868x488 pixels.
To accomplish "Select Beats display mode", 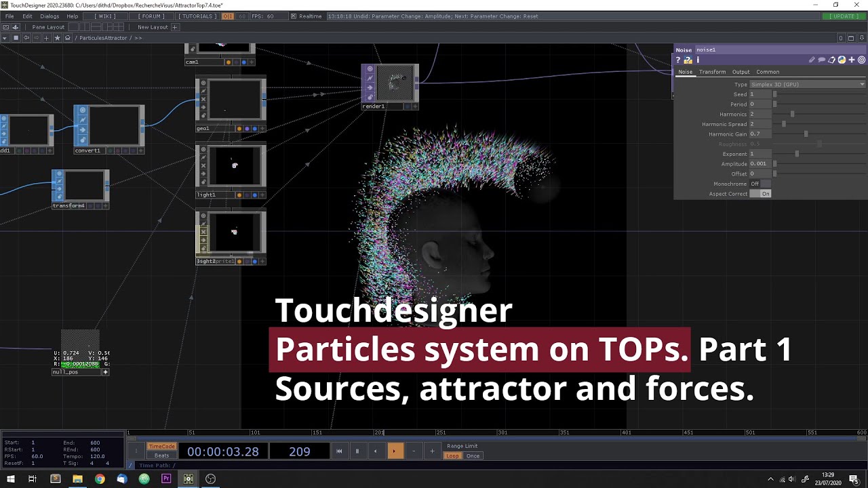I will click(161, 455).
